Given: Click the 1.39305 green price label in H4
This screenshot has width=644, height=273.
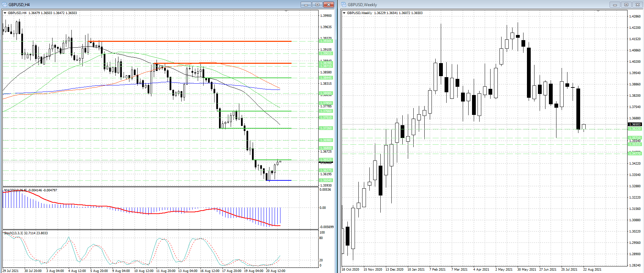Looking at the screenshot, I should pyautogui.click(x=326, y=41).
